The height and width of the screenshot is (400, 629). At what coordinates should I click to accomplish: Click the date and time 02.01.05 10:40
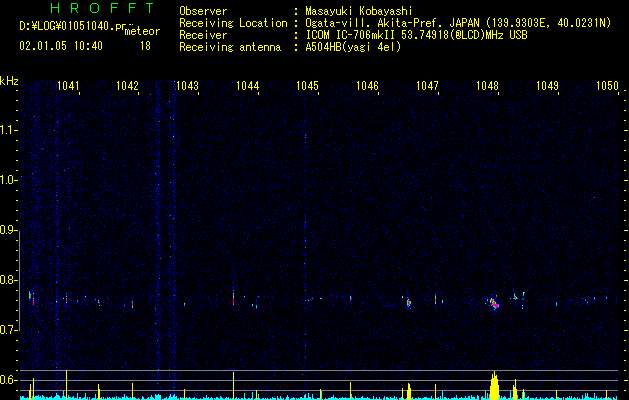[x=61, y=46]
